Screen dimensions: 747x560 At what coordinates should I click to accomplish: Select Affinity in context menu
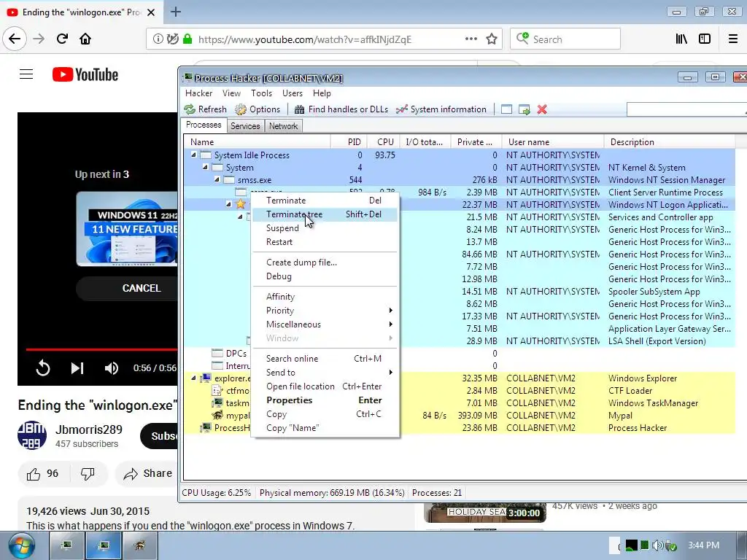[x=325, y=297]
